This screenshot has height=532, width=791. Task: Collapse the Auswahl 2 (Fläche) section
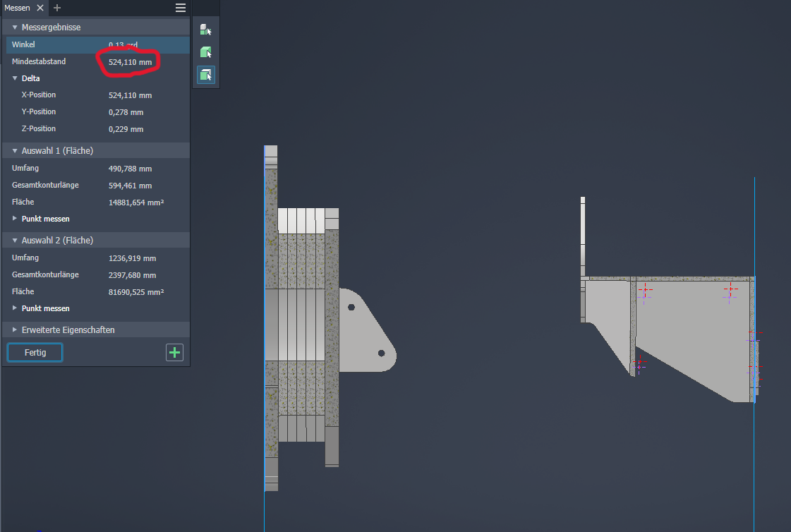pyautogui.click(x=14, y=241)
